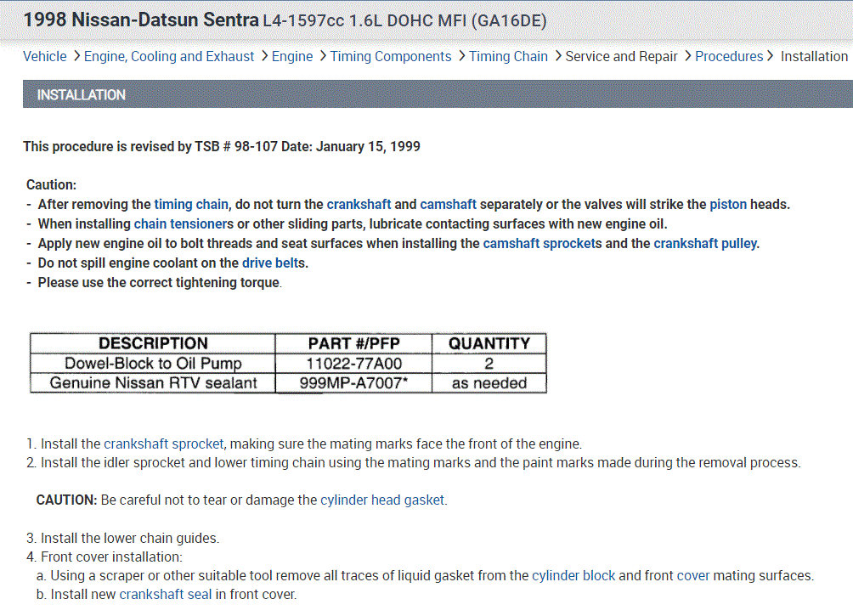This screenshot has width=853, height=616.
Task: Click the chevron arrow before Installation breadcrumb
Action: (x=770, y=56)
